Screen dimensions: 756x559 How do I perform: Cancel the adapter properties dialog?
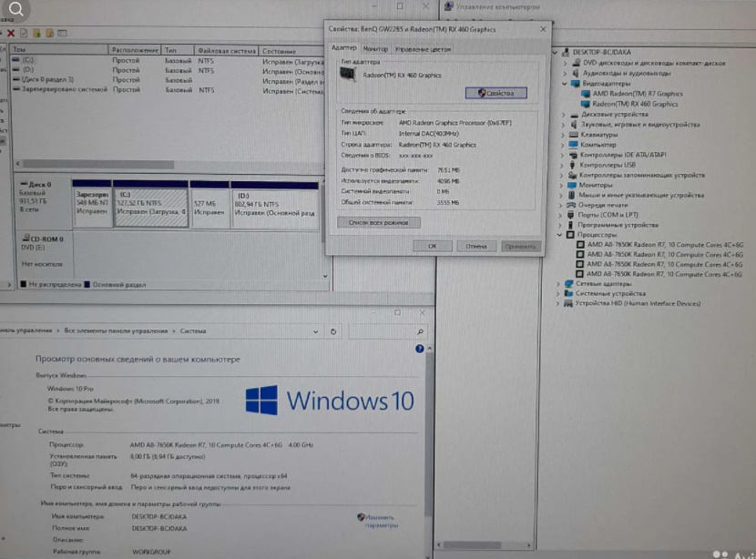pyautogui.click(x=475, y=246)
